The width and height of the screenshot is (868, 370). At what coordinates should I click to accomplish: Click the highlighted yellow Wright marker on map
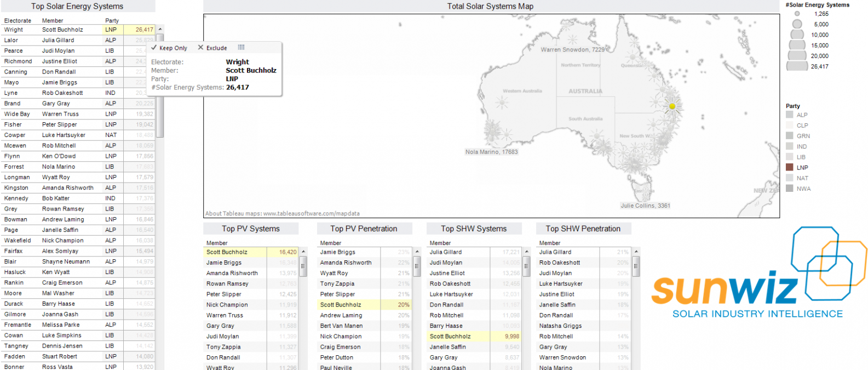[672, 106]
